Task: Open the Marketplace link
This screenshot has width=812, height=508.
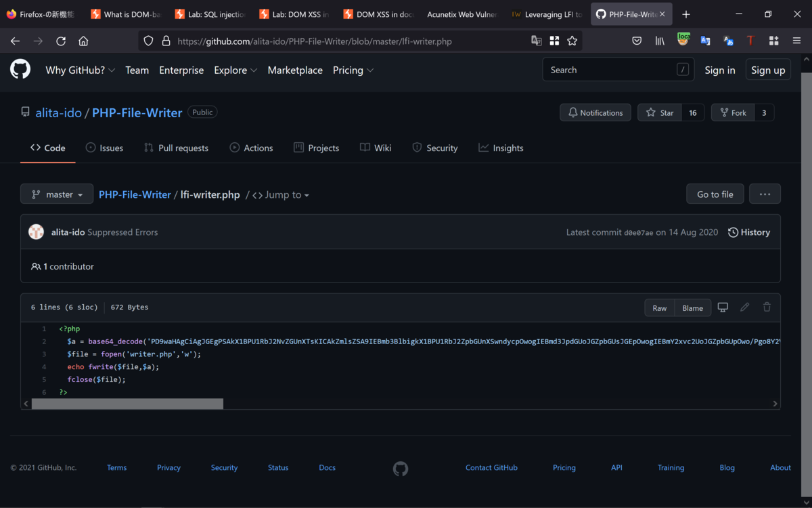Action: tap(295, 70)
